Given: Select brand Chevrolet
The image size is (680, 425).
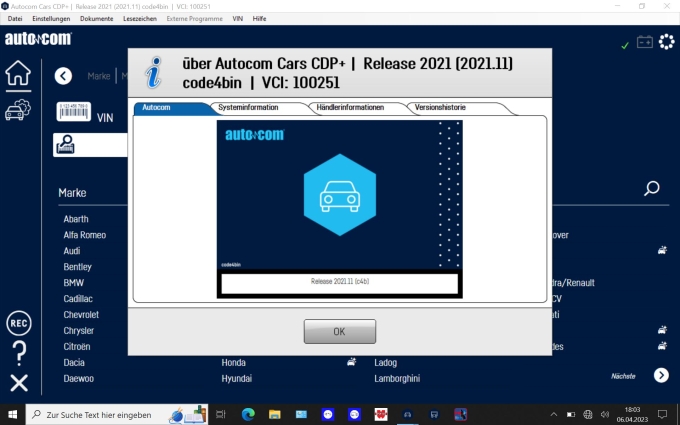Looking at the screenshot, I should [x=81, y=314].
